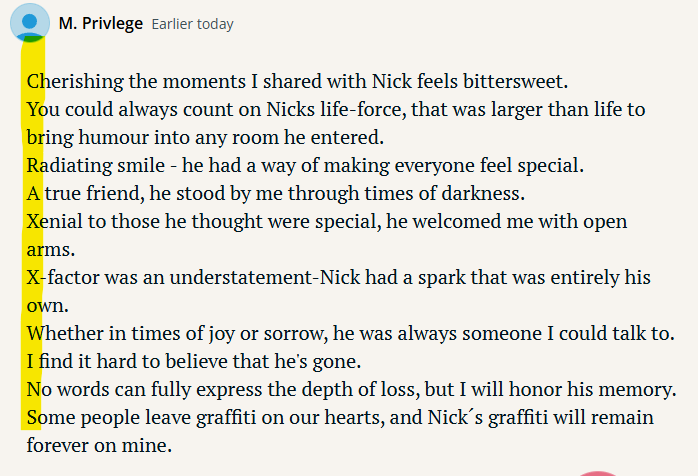Click the last line 'forever on mine.'
698x476 pixels.
point(99,445)
